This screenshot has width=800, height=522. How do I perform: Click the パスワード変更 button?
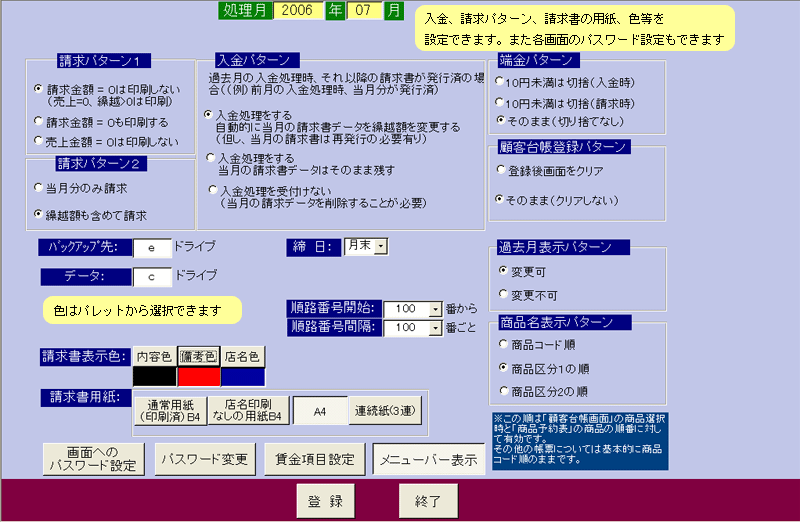tap(205, 459)
